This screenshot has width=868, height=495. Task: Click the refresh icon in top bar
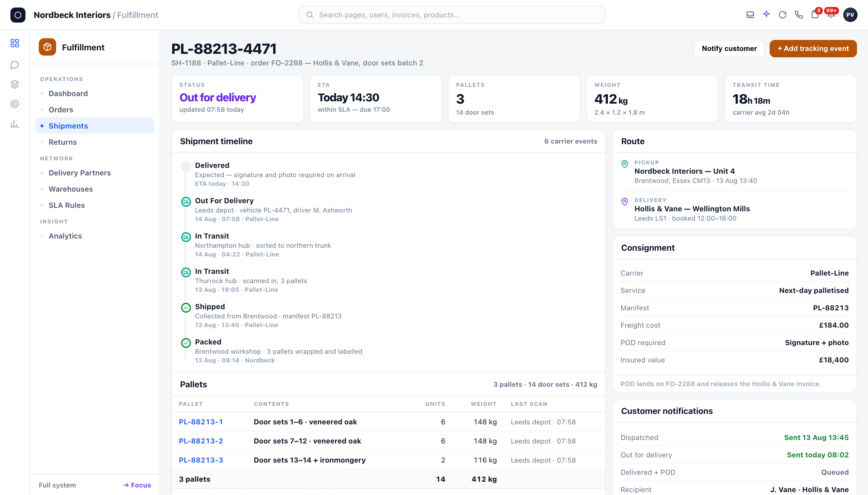(783, 15)
